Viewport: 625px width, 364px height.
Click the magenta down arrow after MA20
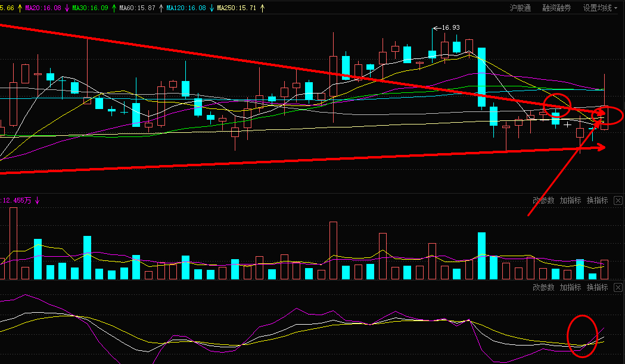pos(67,8)
